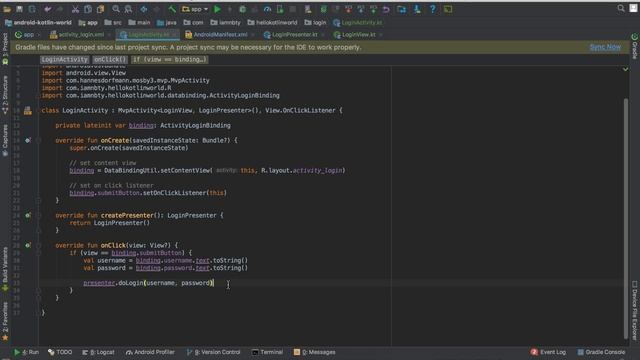Click the Sync Now link
The image size is (640, 360).
coord(605,47)
